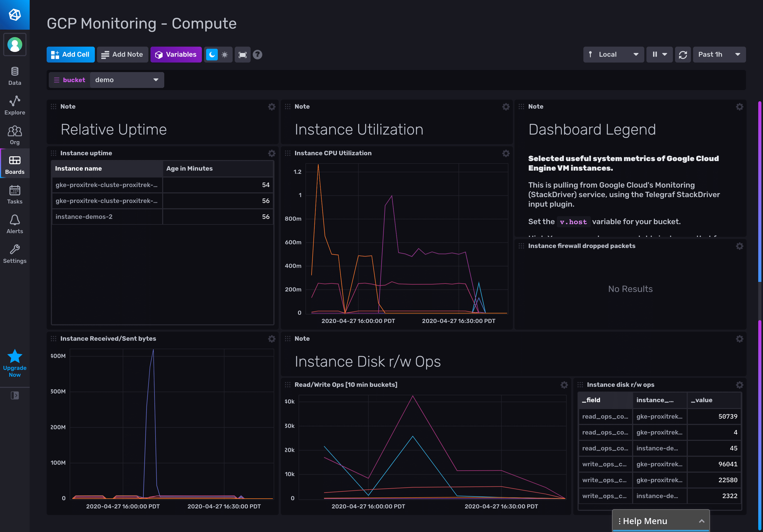The image size is (763, 532).
Task: Open gear of Read/Write Ops cell
Action: pyautogui.click(x=564, y=385)
